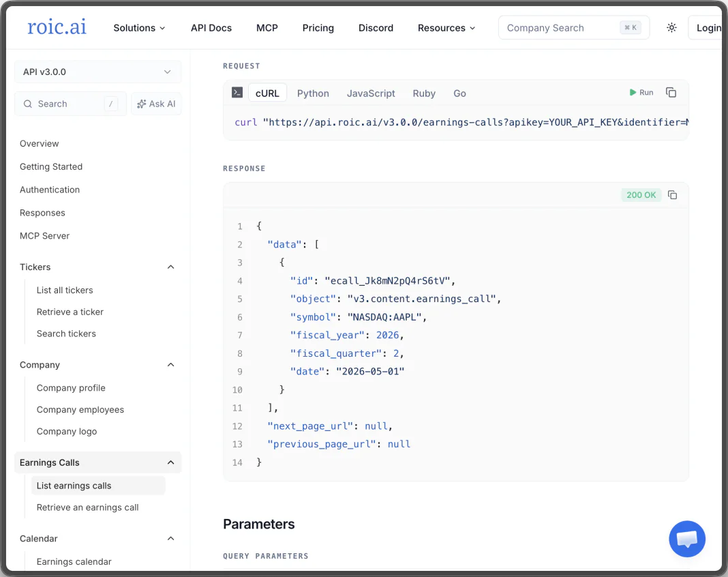Open API Docs in the top navigation
728x577 pixels.
pyautogui.click(x=211, y=28)
